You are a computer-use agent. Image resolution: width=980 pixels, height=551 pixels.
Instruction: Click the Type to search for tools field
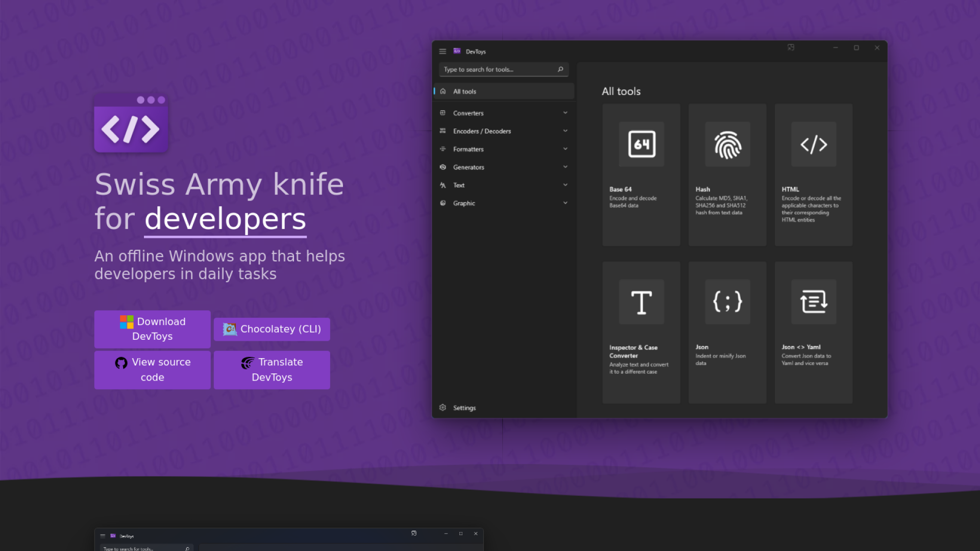point(504,69)
